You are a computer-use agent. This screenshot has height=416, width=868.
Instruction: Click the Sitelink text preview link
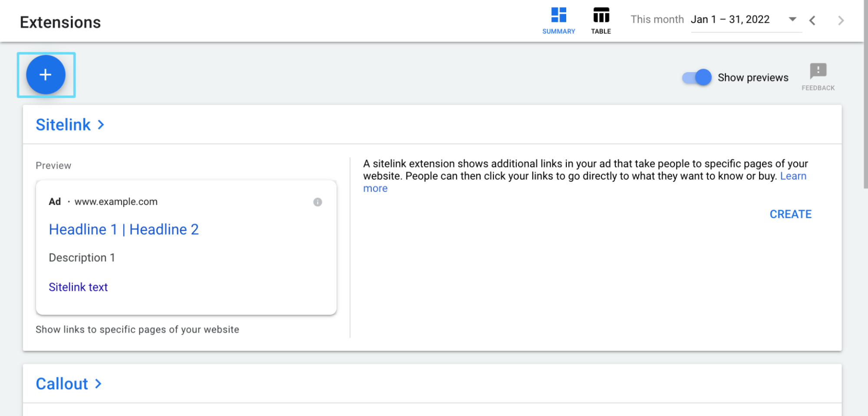click(x=78, y=287)
